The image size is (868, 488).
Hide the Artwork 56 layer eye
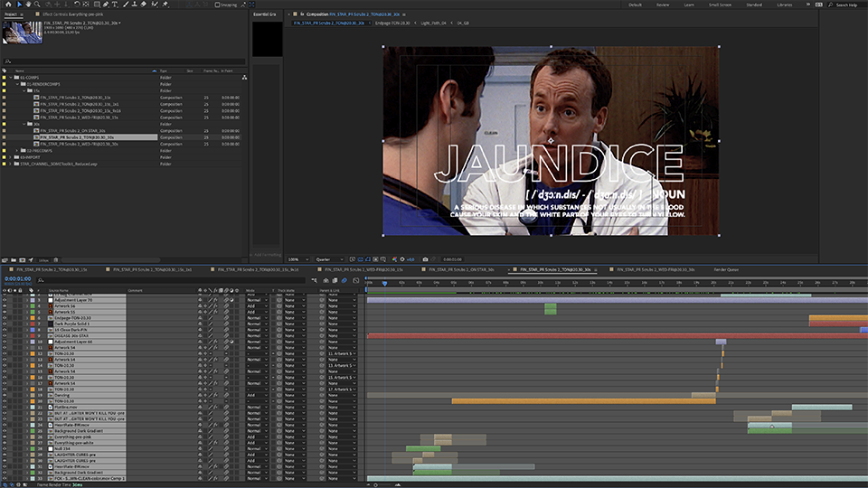coord(5,306)
